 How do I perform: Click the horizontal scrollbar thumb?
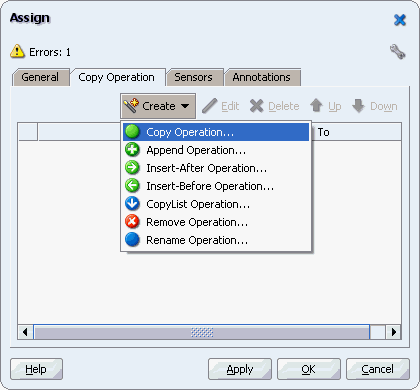202,332
